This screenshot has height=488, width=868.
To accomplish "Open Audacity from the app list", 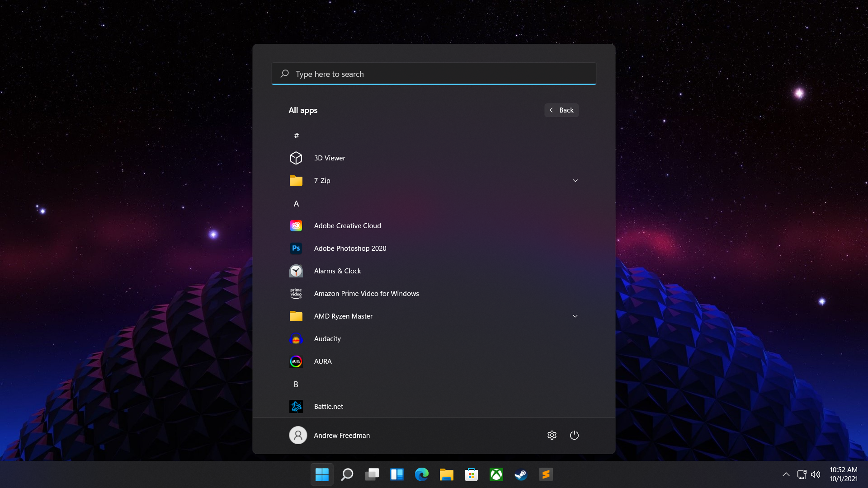I will [x=327, y=339].
